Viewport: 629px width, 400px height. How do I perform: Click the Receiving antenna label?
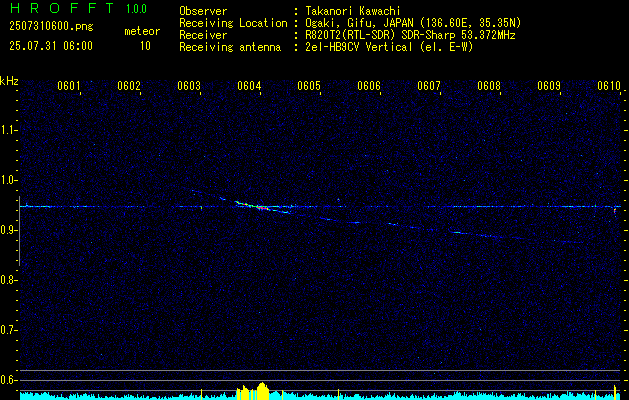coord(230,47)
